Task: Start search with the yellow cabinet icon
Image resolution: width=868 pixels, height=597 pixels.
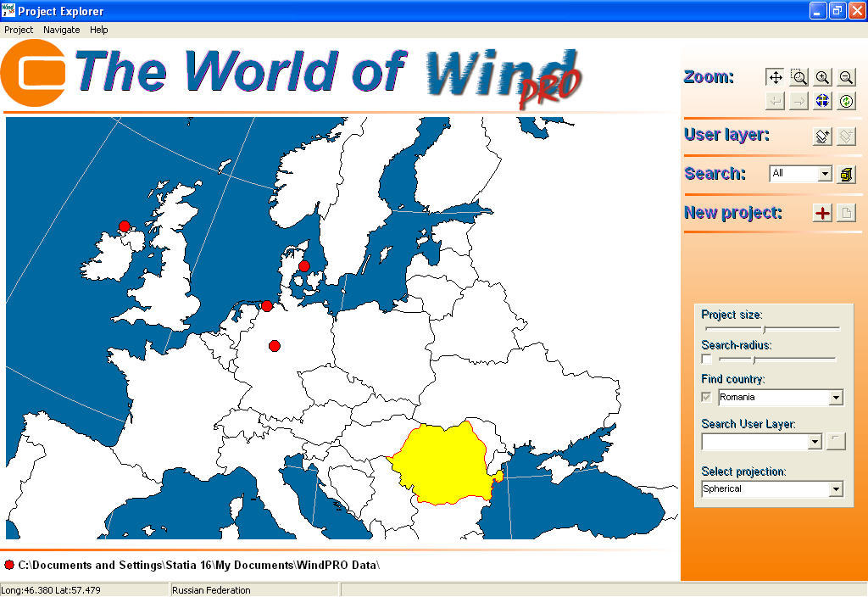Action: point(845,174)
